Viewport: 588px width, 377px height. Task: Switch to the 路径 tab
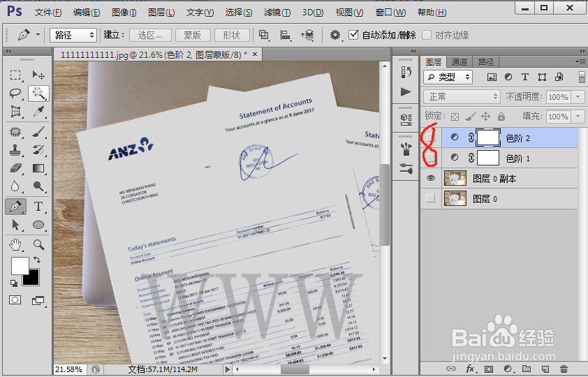[485, 62]
